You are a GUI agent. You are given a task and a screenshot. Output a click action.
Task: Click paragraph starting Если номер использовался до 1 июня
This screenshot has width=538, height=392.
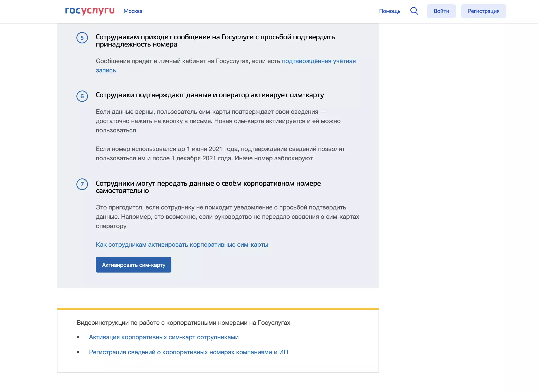coord(220,154)
